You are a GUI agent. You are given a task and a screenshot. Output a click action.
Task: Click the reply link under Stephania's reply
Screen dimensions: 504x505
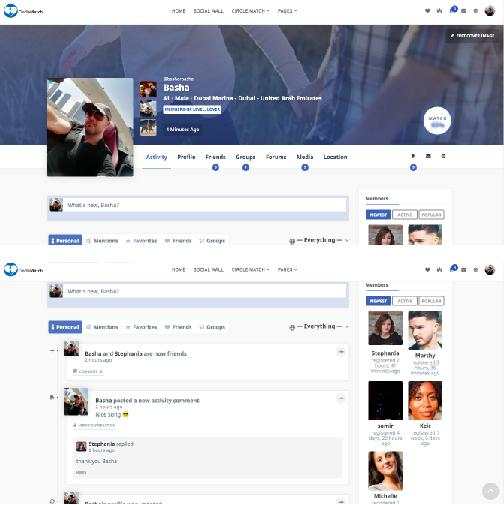81,472
